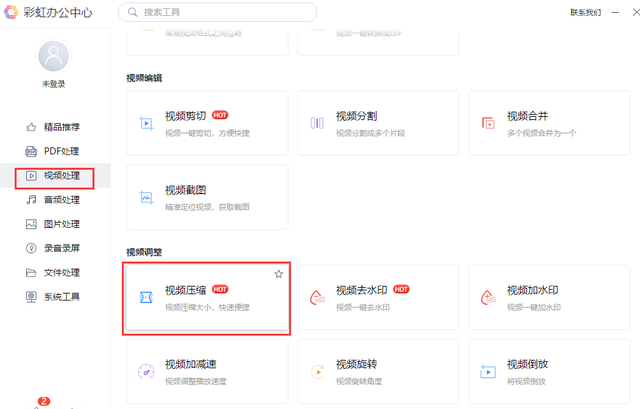Click the HOT badge on 视频剪切
This screenshot has width=640, height=409.
[220, 115]
